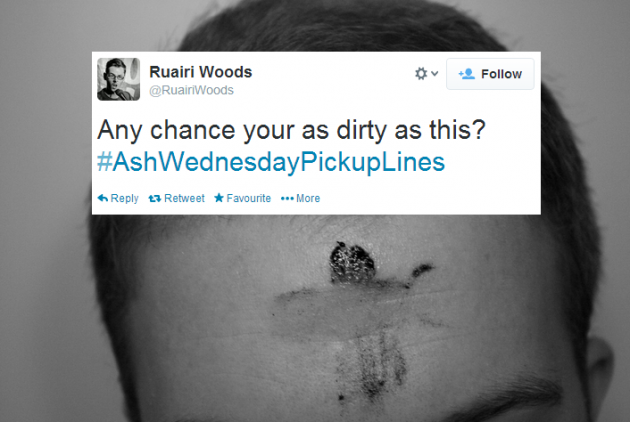Open the More text menu

pyautogui.click(x=308, y=198)
